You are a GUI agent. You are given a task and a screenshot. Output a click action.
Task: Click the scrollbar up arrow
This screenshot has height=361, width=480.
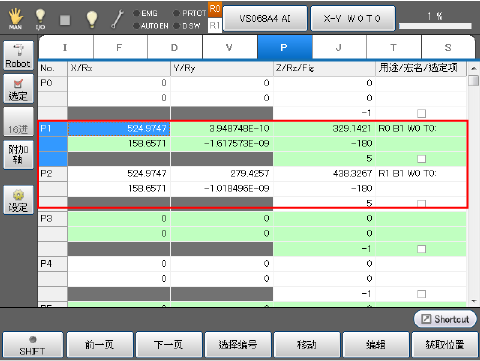point(473,68)
